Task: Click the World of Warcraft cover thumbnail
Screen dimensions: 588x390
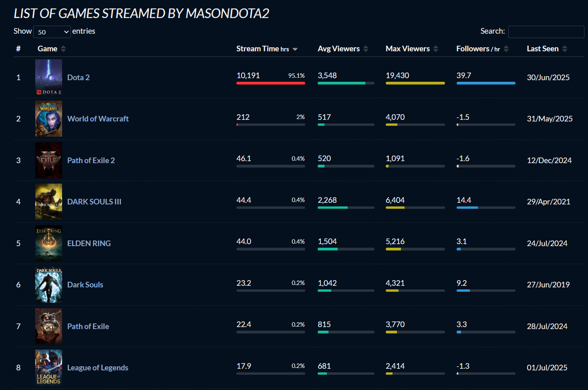Action: pos(48,119)
